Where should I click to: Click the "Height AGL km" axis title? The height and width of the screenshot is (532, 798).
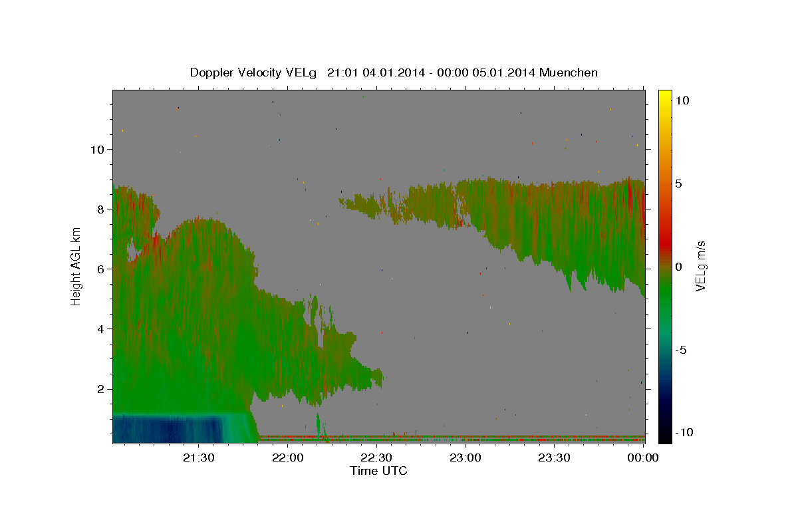point(76,266)
